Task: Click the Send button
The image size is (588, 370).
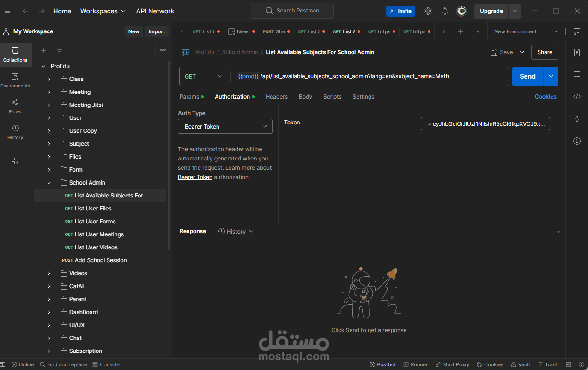Action: [527, 76]
